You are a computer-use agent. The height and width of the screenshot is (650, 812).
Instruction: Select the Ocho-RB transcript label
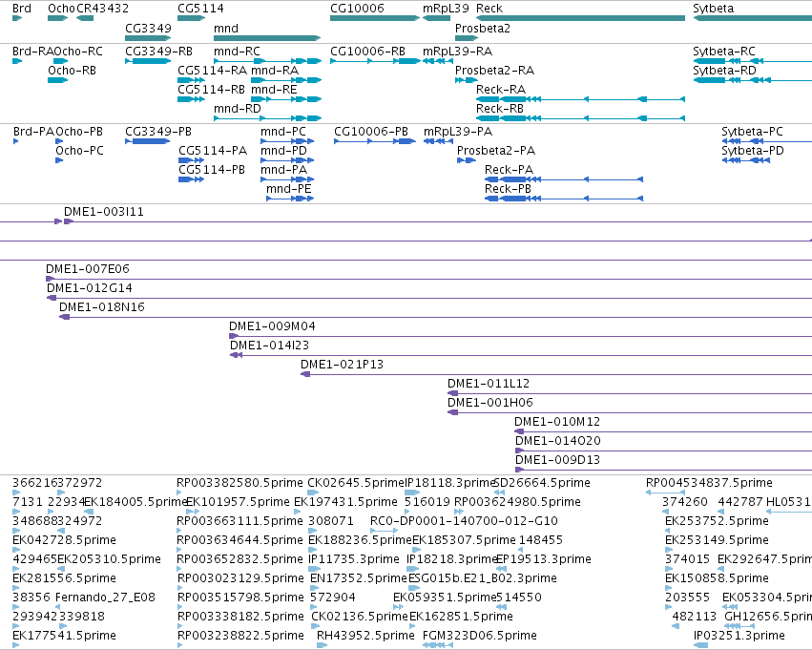coord(72,71)
